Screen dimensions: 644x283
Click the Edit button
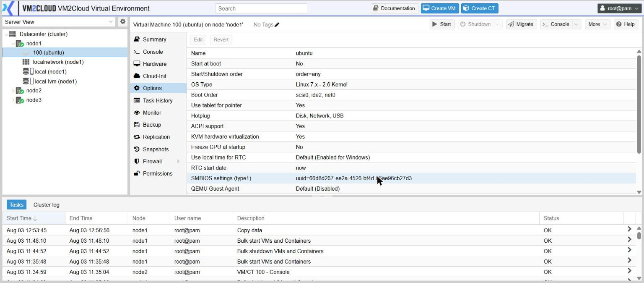(x=198, y=39)
